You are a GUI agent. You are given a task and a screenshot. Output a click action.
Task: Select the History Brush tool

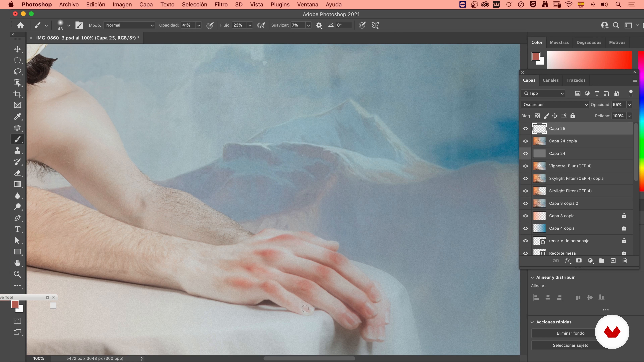(x=17, y=162)
